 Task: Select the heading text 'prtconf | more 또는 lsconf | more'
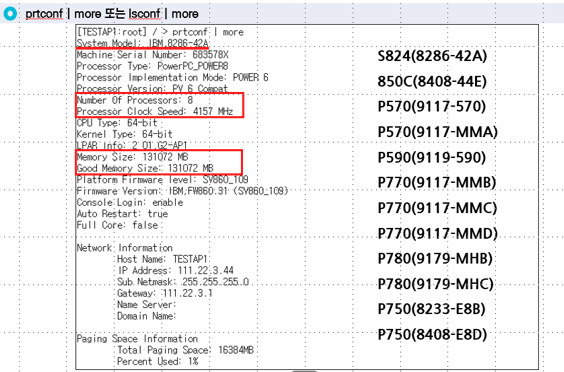click(112, 14)
